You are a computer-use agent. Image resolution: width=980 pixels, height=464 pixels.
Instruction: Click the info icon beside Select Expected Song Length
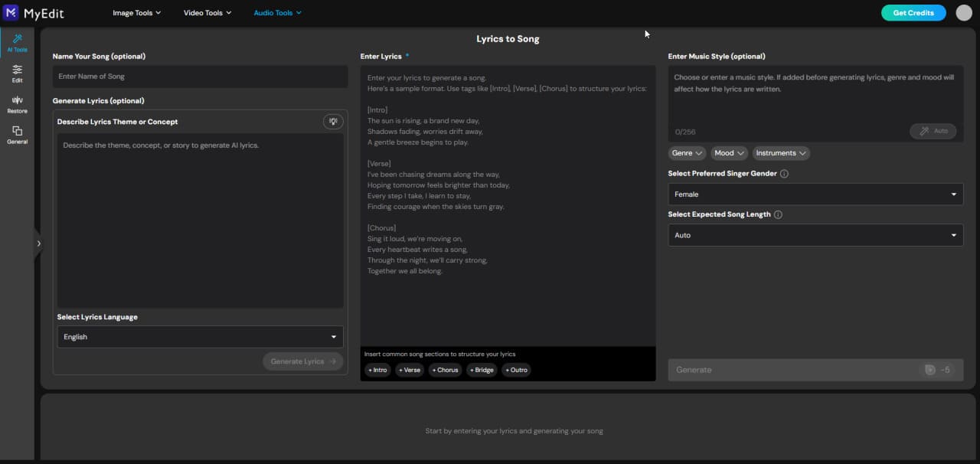[778, 214]
